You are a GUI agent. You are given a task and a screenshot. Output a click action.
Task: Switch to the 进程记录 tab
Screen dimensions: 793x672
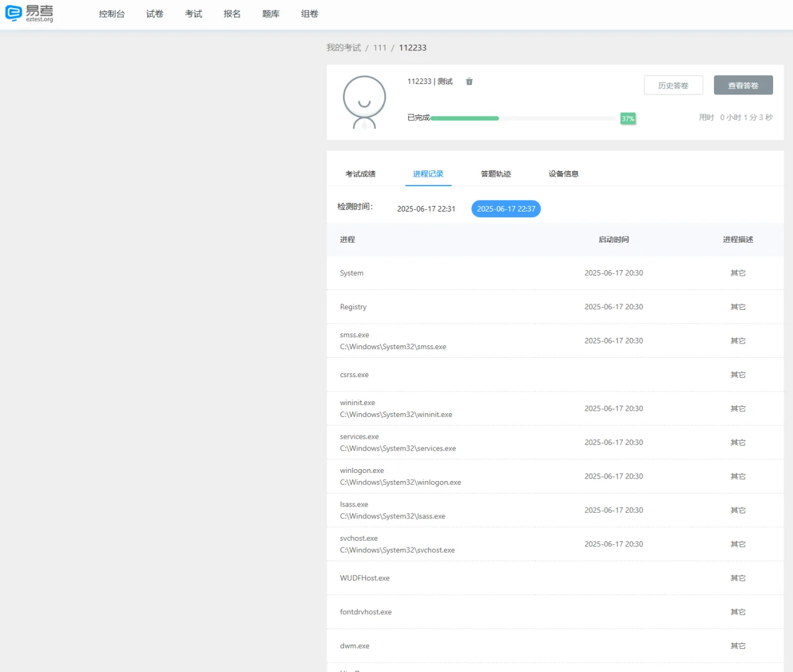[429, 174]
